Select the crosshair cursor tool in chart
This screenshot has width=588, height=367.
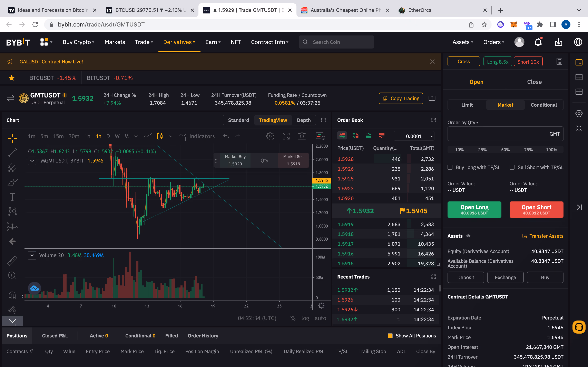click(x=12, y=138)
